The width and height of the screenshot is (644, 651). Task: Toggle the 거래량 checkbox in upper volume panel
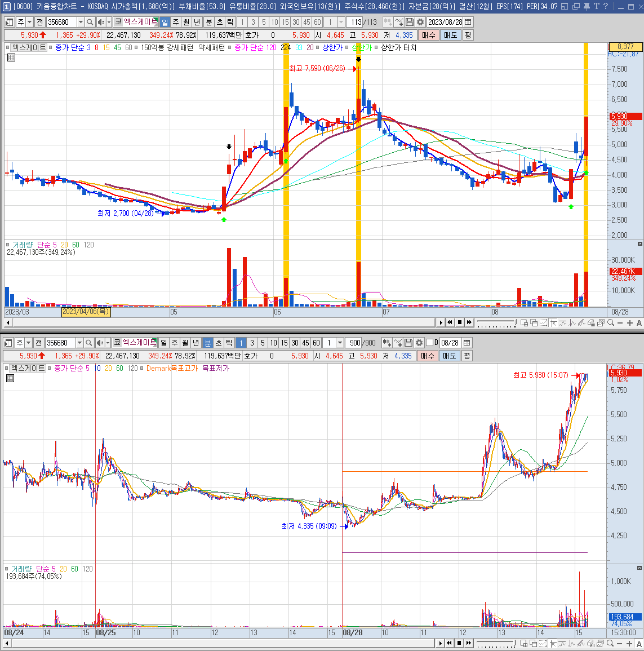pyautogui.click(x=7, y=245)
